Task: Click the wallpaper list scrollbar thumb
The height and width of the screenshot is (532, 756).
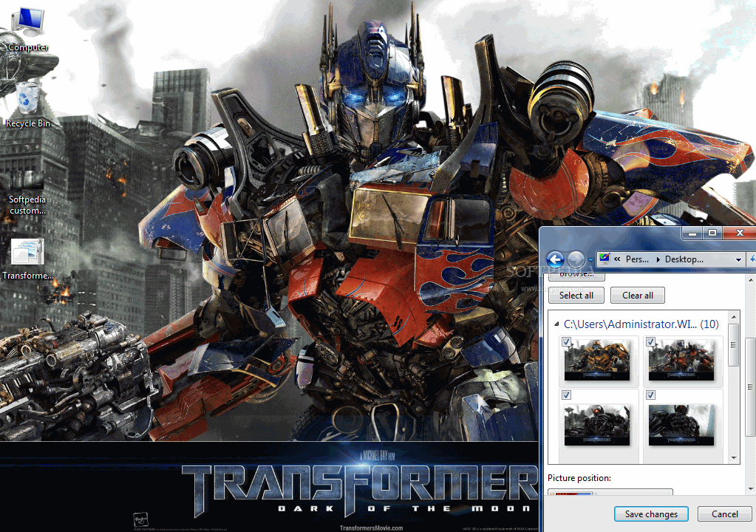Action: pos(734,345)
